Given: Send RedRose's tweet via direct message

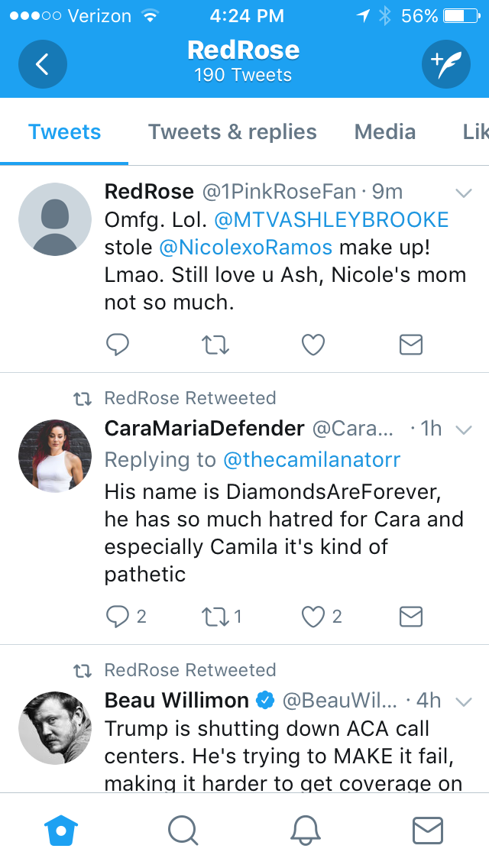Looking at the screenshot, I should (411, 345).
